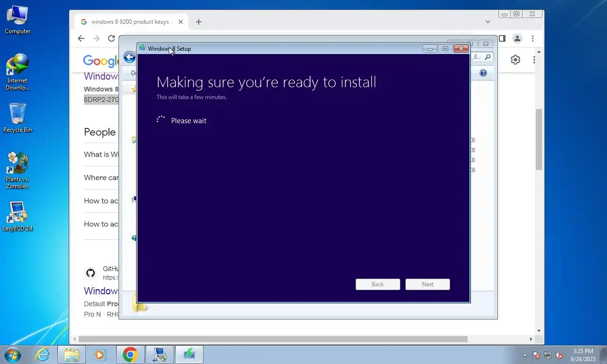
Task: Open Google search quick settings gear
Action: pyautogui.click(x=515, y=60)
